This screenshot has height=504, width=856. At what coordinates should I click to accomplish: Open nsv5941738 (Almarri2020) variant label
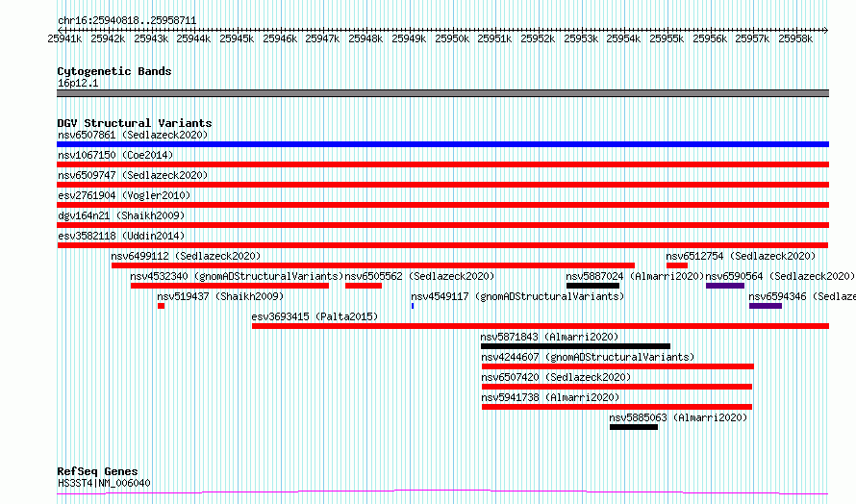pyautogui.click(x=550, y=397)
